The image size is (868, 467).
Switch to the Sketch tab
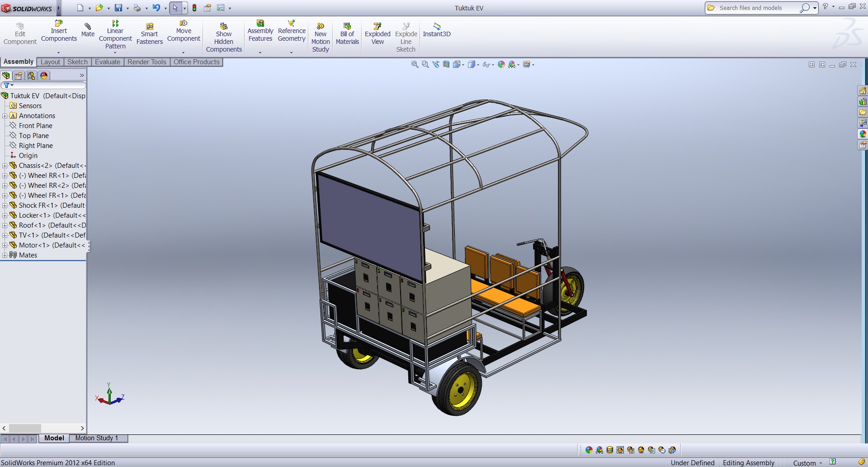point(77,62)
